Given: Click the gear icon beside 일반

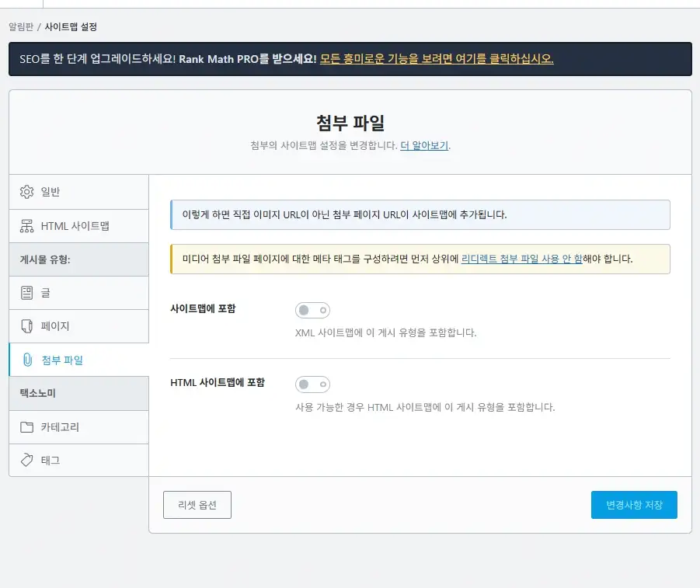Looking at the screenshot, I should click(27, 192).
